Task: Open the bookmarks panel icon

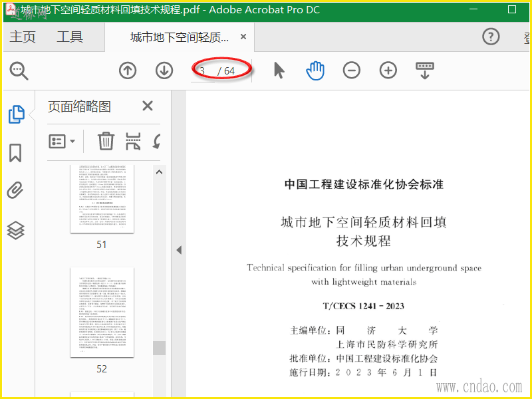Action: 15,153
